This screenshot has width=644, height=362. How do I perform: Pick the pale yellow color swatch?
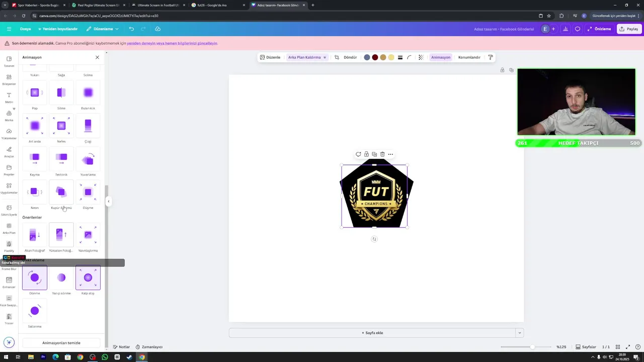click(x=391, y=57)
